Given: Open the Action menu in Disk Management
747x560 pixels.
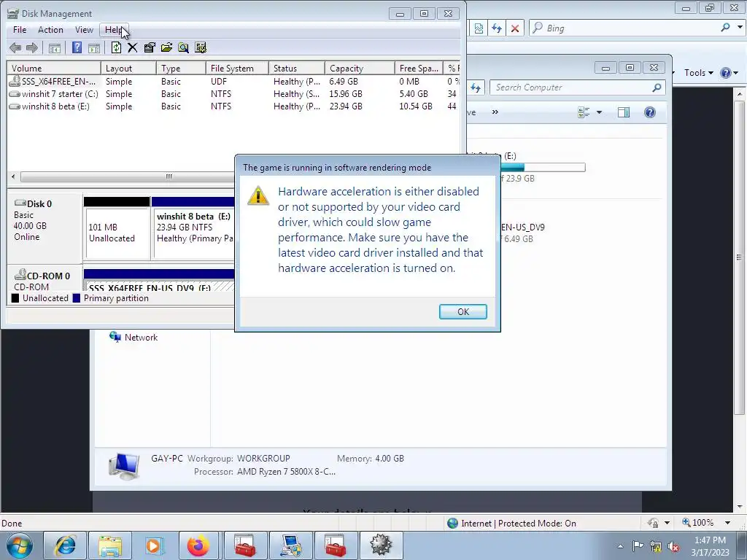Looking at the screenshot, I should [50, 29].
